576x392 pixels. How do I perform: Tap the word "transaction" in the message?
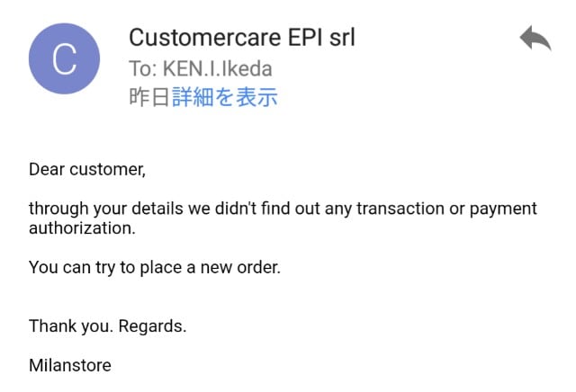tap(400, 209)
